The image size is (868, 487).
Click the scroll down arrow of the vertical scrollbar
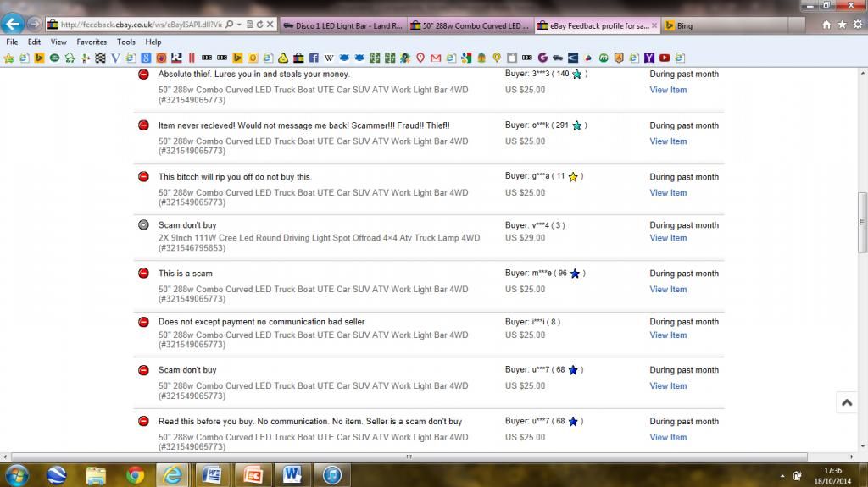pyautogui.click(x=862, y=446)
